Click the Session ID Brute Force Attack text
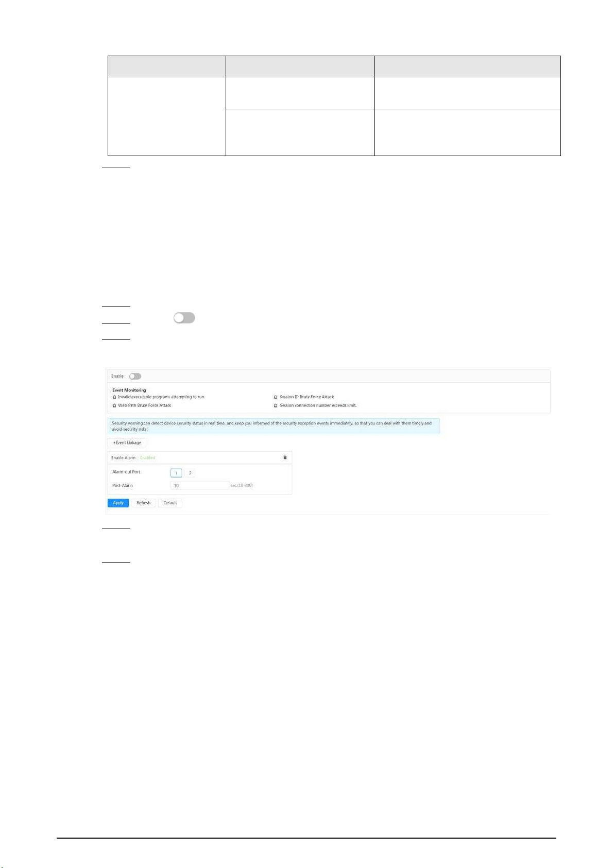The image size is (614, 868). [307, 397]
